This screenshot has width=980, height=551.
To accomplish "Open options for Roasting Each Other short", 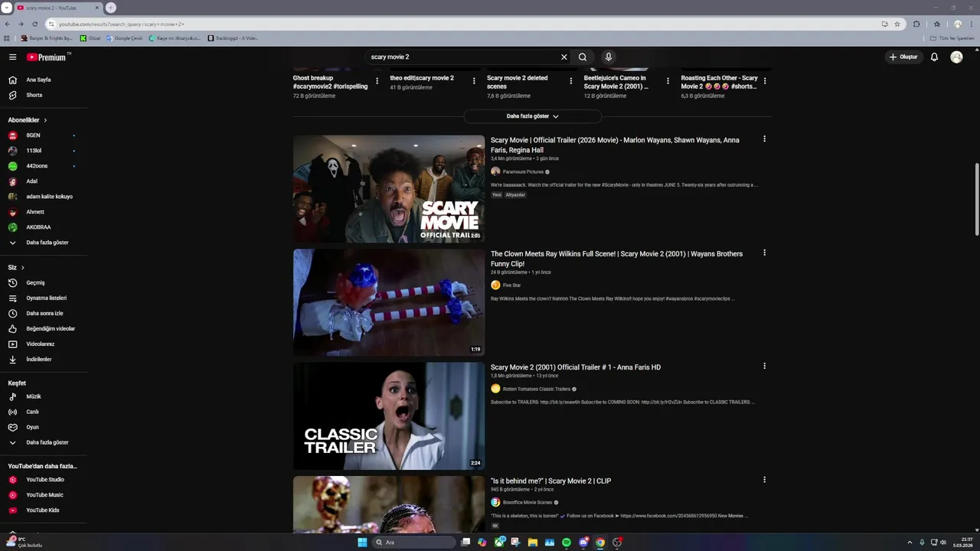I will [x=765, y=81].
